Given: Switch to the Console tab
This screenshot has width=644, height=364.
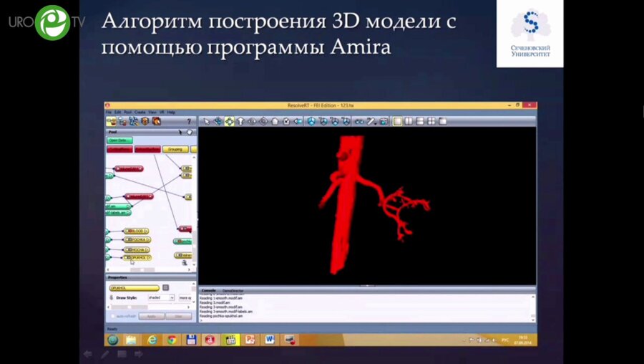Looking at the screenshot, I should (x=209, y=290).
